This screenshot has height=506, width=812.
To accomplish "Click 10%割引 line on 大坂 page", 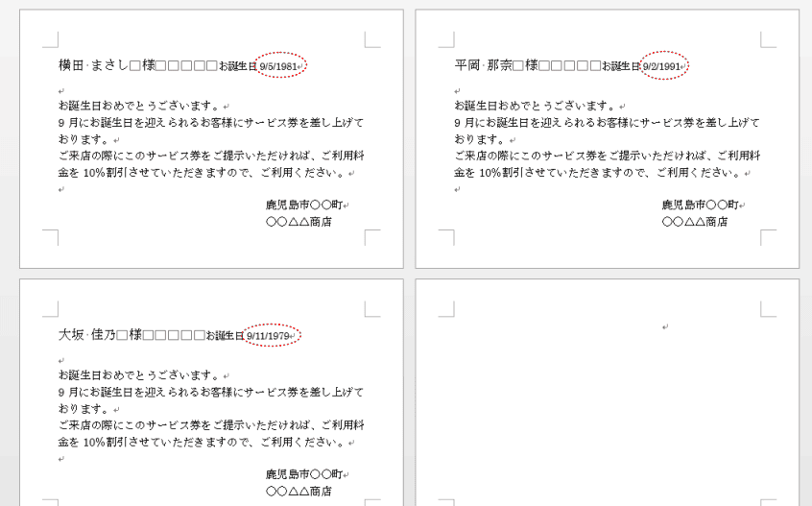I will 203,443.
